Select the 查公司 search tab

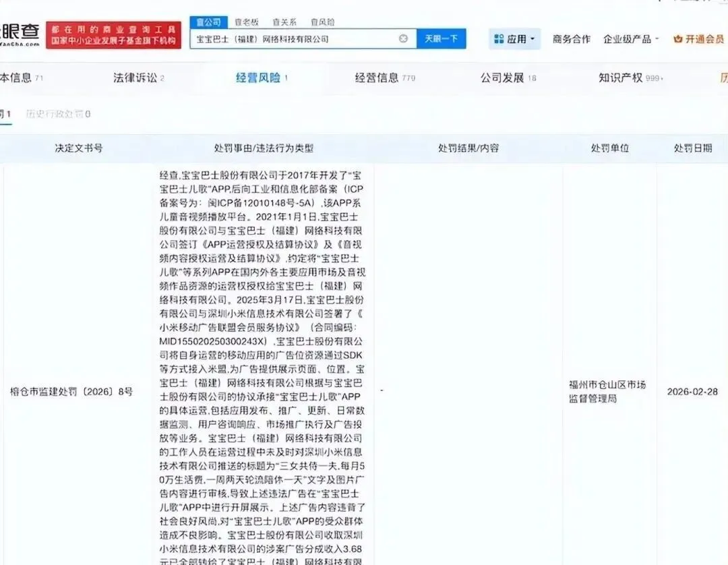[x=208, y=22]
